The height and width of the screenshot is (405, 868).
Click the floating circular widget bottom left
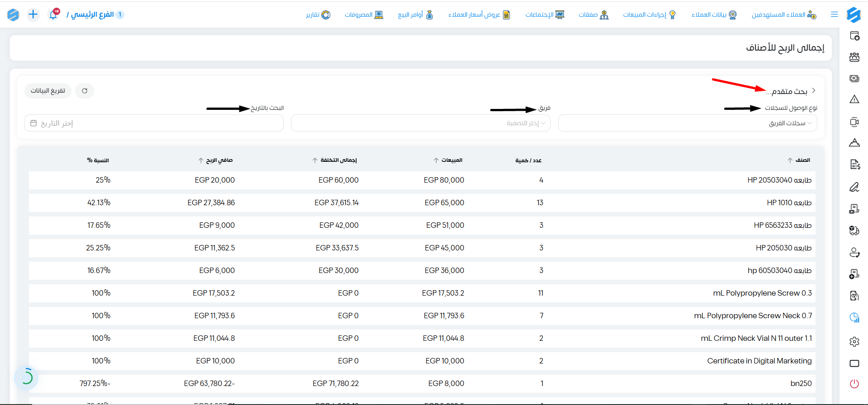(x=27, y=377)
